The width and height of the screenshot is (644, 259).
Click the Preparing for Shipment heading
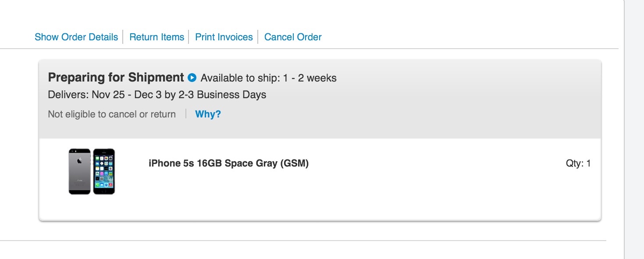pos(116,78)
